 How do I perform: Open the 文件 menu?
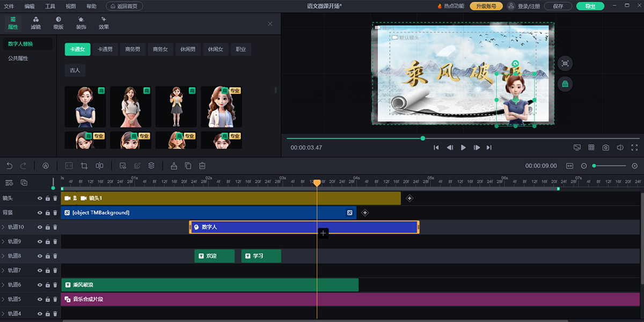pos(9,6)
